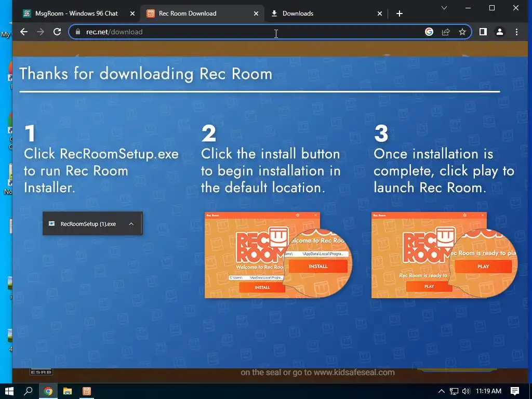The width and height of the screenshot is (532, 399).
Task: Click the 11:19 AM clock
Action: [488, 391]
